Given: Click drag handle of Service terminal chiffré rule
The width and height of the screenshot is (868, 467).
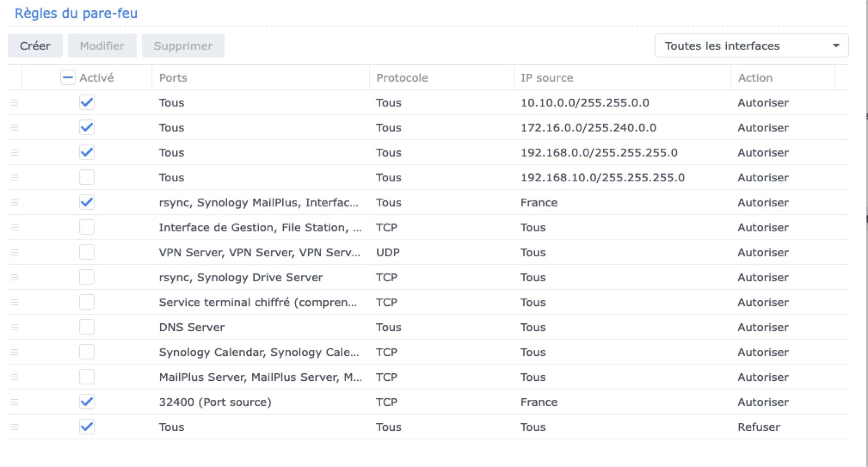Looking at the screenshot, I should pyautogui.click(x=14, y=302).
